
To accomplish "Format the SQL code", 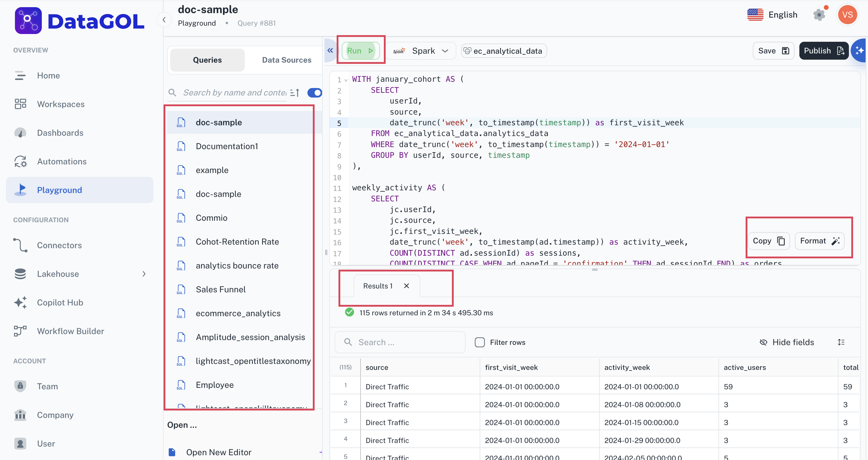I will pos(819,241).
